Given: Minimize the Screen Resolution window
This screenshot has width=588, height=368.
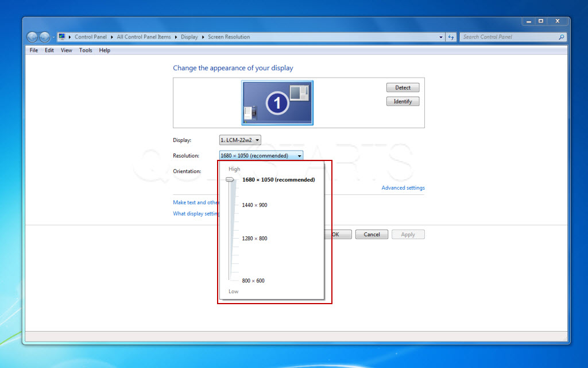Looking at the screenshot, I should click(529, 21).
